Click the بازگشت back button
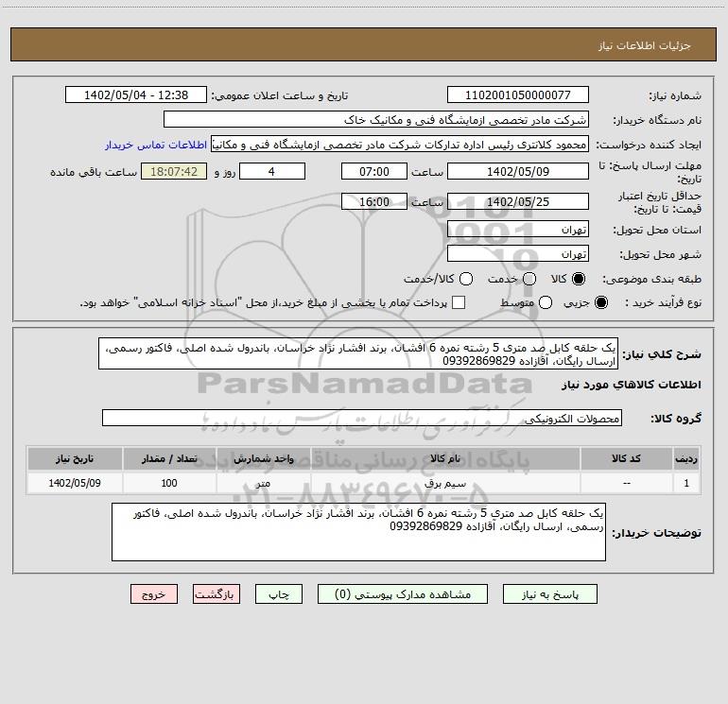Image resolution: width=728 pixels, height=704 pixels. tap(217, 594)
